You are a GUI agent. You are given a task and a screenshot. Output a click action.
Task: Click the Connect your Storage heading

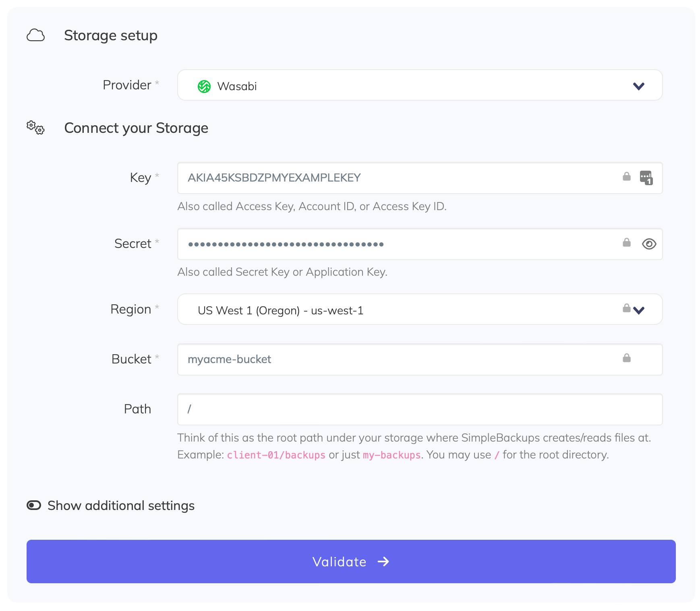[x=136, y=128]
